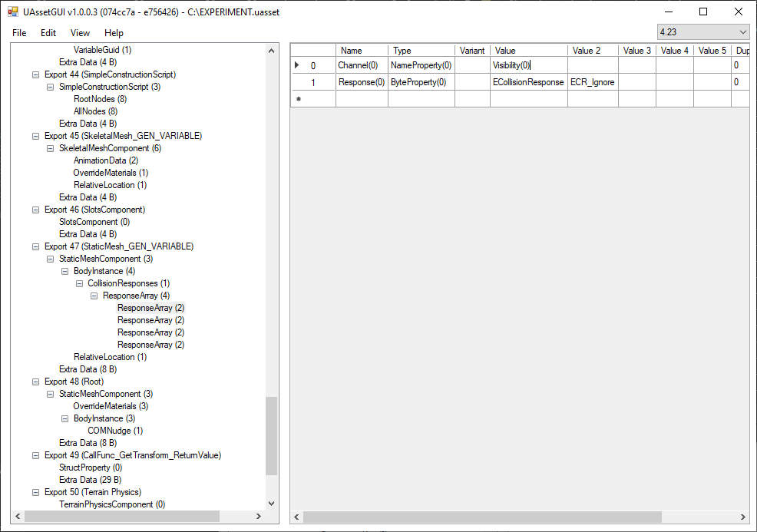Select OverrideMaterials (1) tree item

111,173
